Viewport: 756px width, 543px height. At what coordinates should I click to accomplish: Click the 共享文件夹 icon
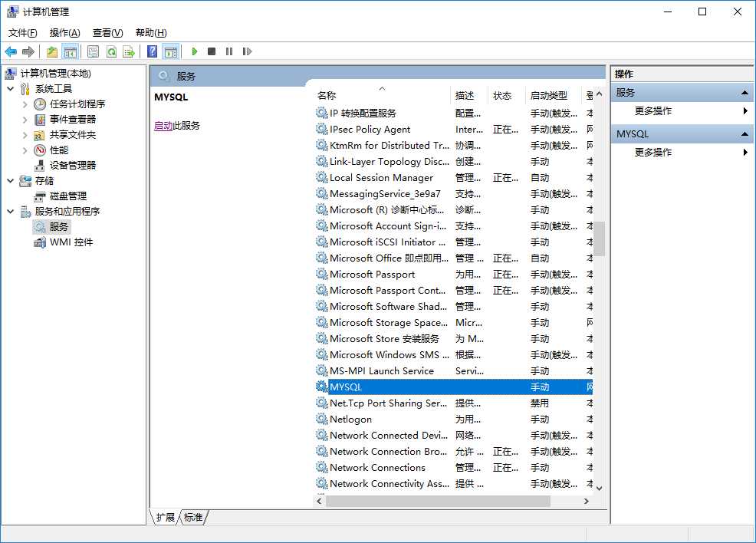(40, 135)
